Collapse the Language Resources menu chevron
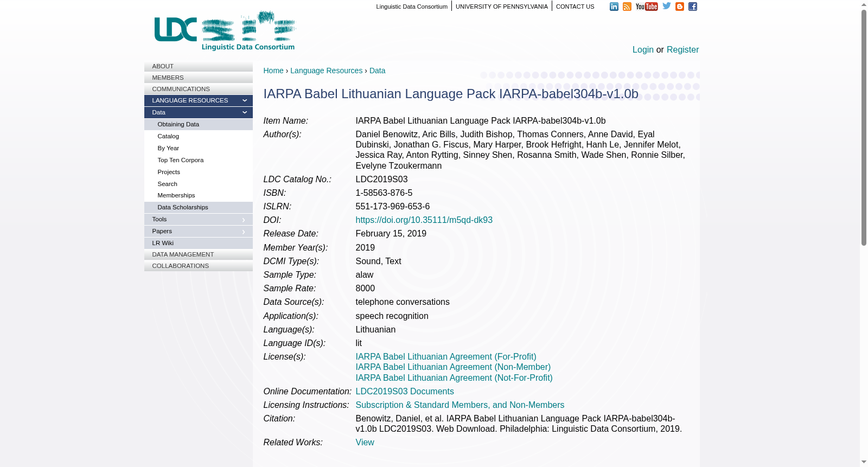Viewport: 868px width, 467px height. pyautogui.click(x=245, y=100)
